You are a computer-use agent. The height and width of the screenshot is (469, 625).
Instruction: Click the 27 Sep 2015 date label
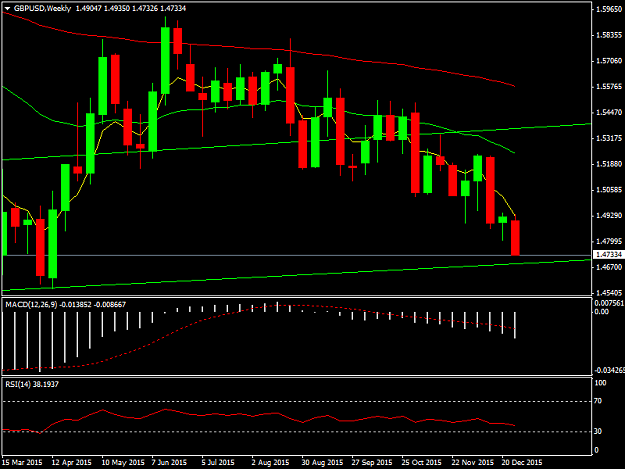tap(372, 462)
